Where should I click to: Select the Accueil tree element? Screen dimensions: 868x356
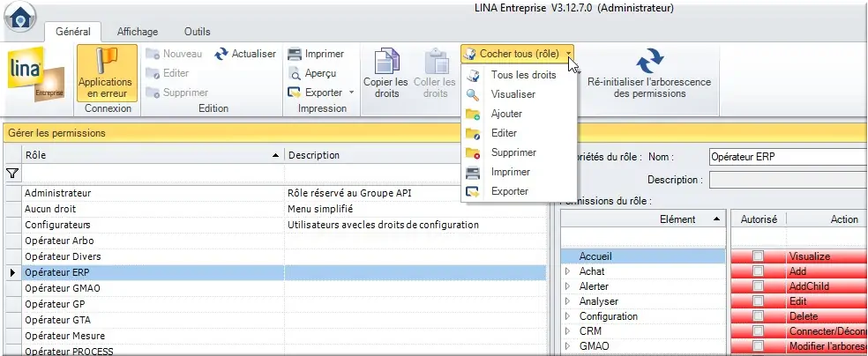click(x=643, y=256)
